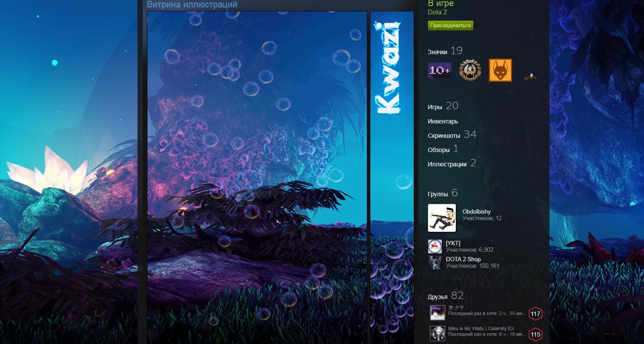Viewport: 644px width, 344px height.
Task: Open the [YKT] group link
Action: (x=453, y=243)
